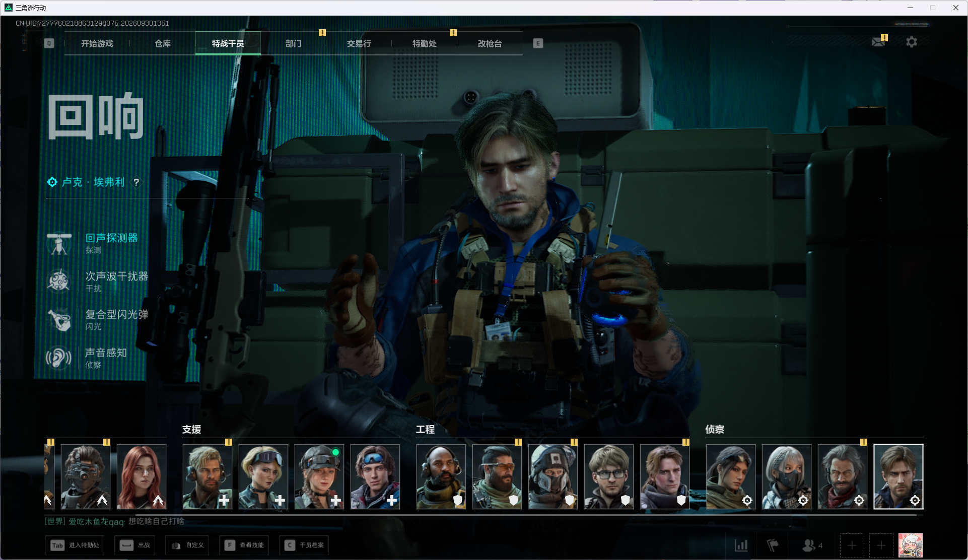Select the red-haired operator portrait

[x=142, y=476]
